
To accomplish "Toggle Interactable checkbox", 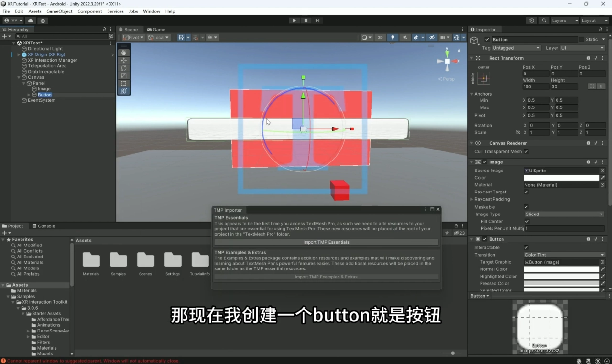I will [x=526, y=248].
